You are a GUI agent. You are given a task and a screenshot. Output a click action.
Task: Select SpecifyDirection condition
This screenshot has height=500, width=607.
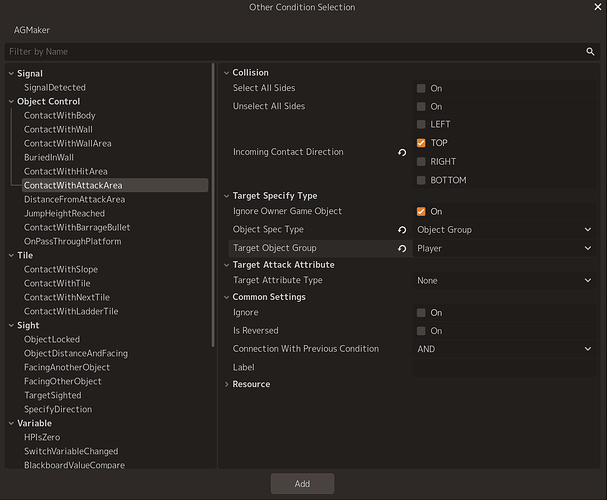pos(58,409)
